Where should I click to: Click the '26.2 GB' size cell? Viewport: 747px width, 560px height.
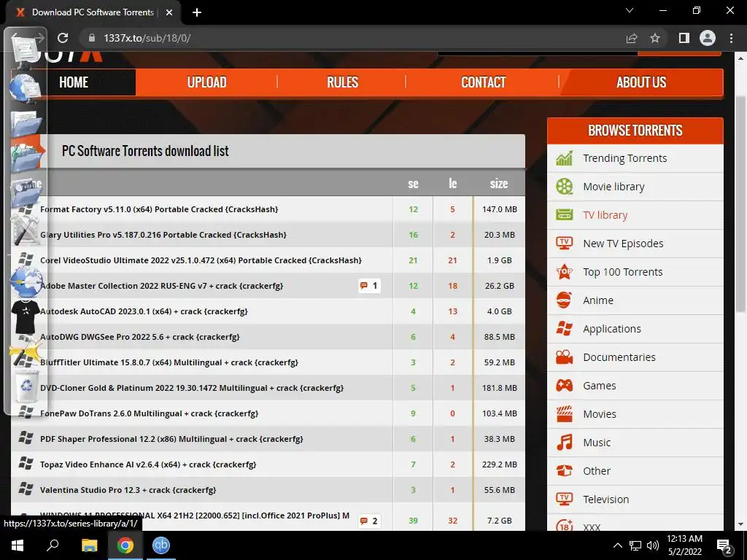499,286
